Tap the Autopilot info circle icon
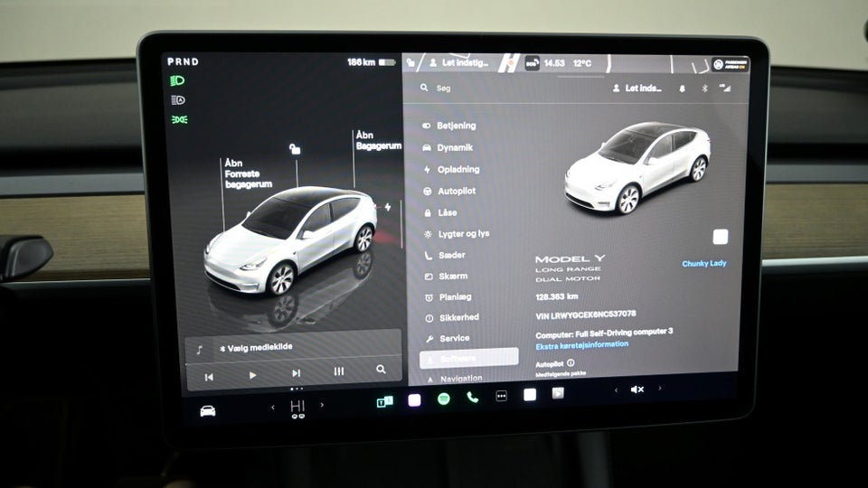This screenshot has width=868, height=488. [571, 363]
